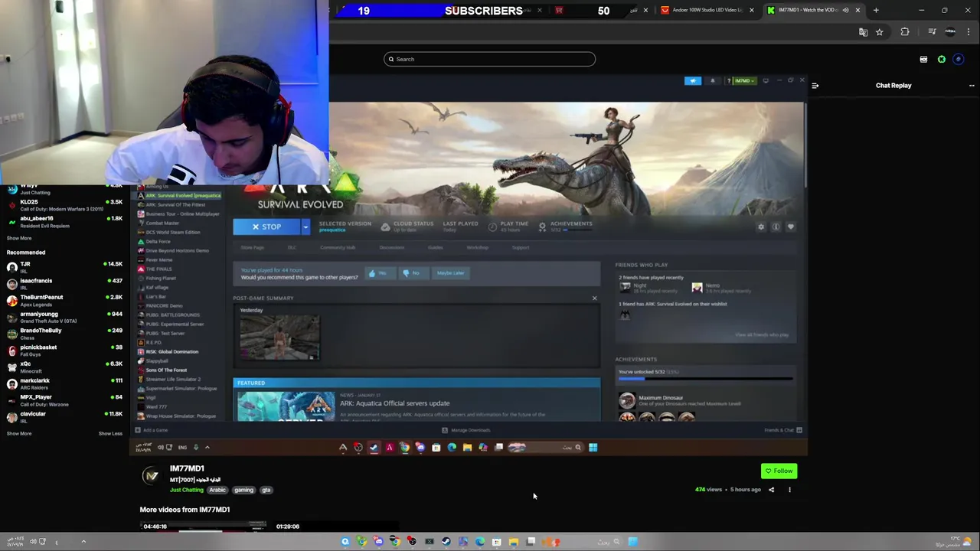
Task: Open Steam Friends & Chat
Action: (782, 430)
